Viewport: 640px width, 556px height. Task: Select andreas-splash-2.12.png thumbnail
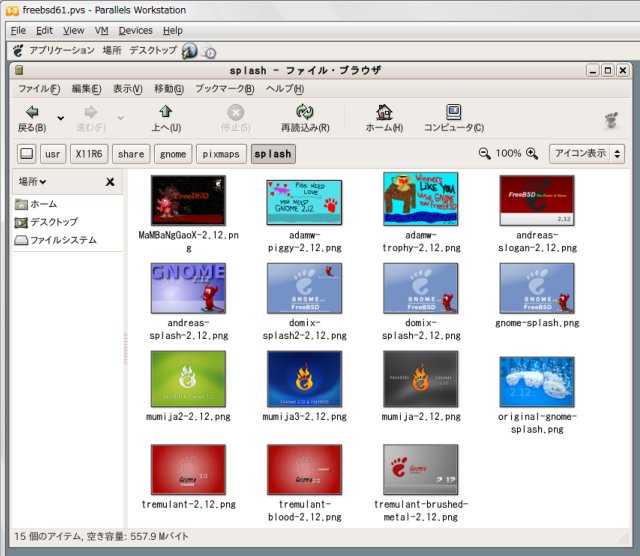188,288
